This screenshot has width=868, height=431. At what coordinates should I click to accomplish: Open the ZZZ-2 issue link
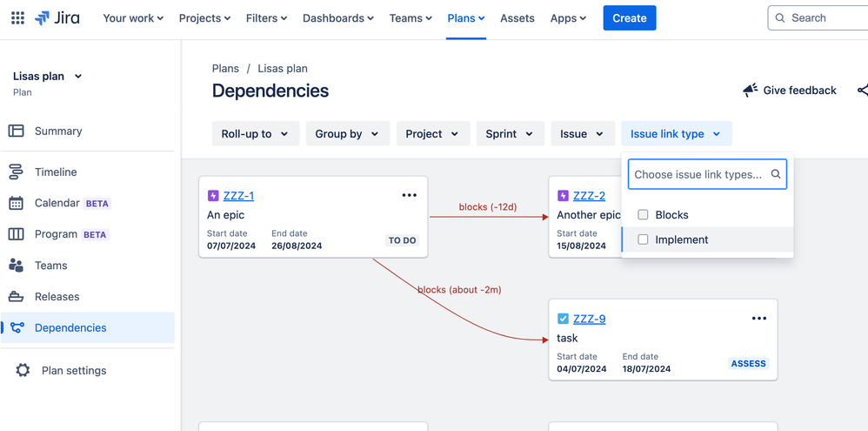point(589,196)
